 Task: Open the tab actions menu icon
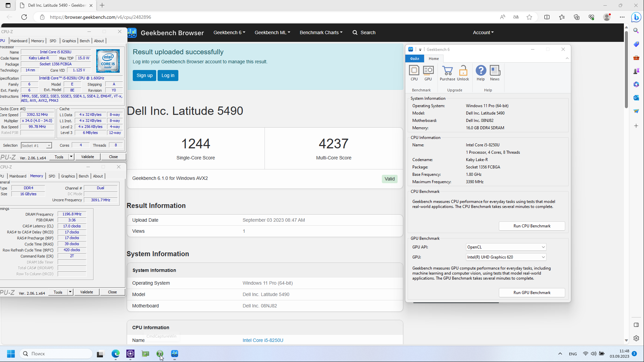(8, 5)
